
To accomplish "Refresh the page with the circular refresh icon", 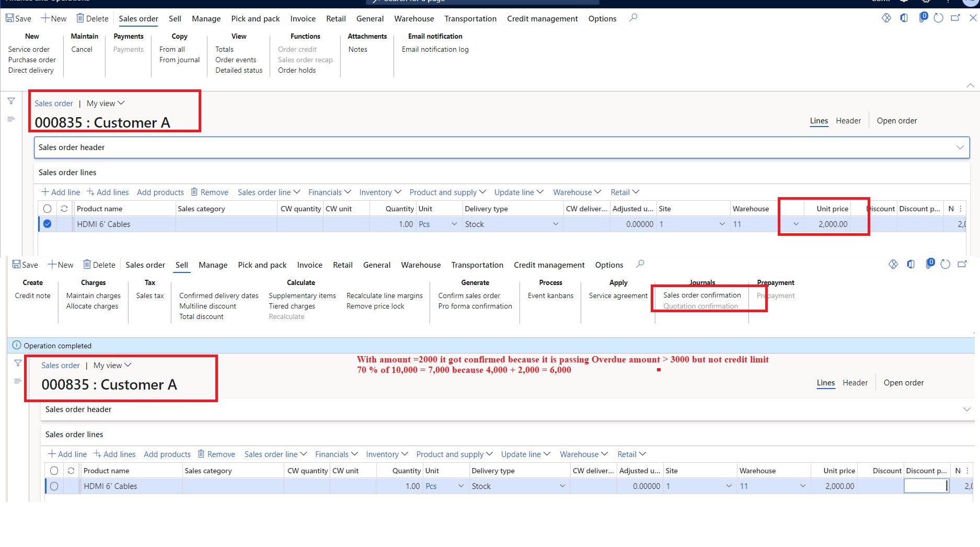I will [938, 17].
